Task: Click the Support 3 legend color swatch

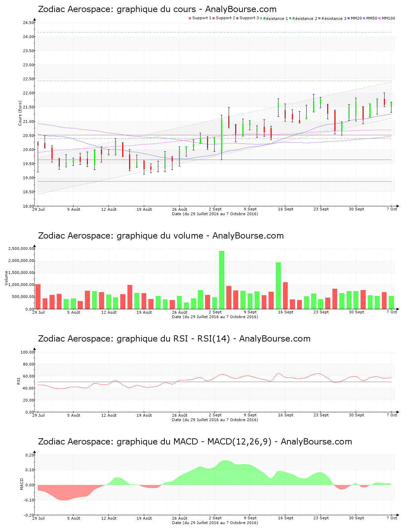Action: coord(237,18)
